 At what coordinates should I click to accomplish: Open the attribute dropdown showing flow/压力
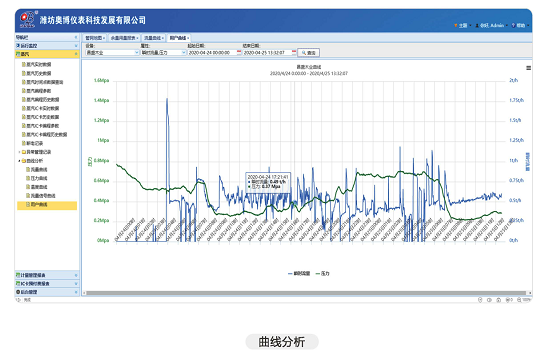(163, 53)
